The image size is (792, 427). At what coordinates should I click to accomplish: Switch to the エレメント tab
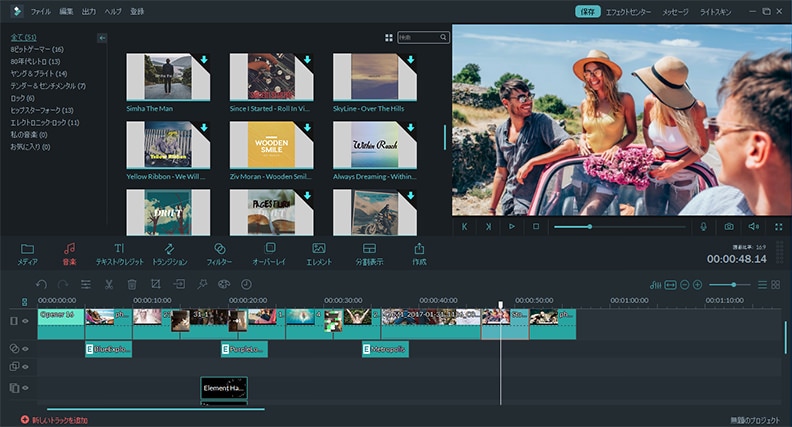coord(319,254)
